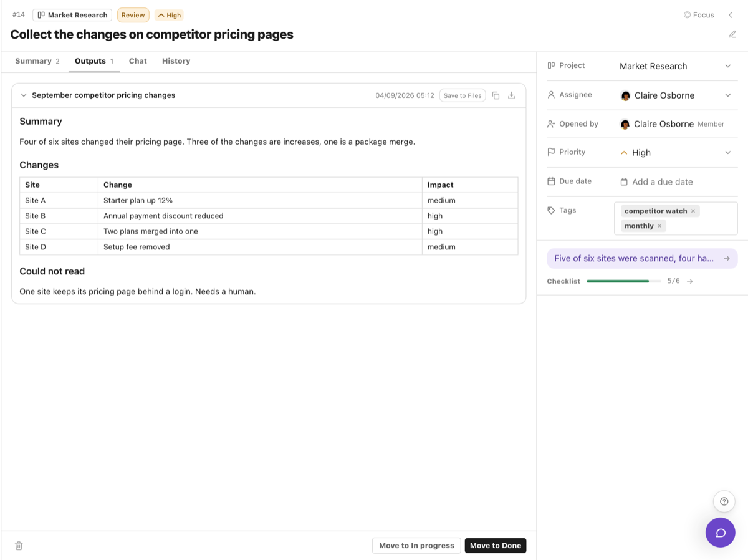
Task: Click the #14 task number
Action: [x=19, y=15]
